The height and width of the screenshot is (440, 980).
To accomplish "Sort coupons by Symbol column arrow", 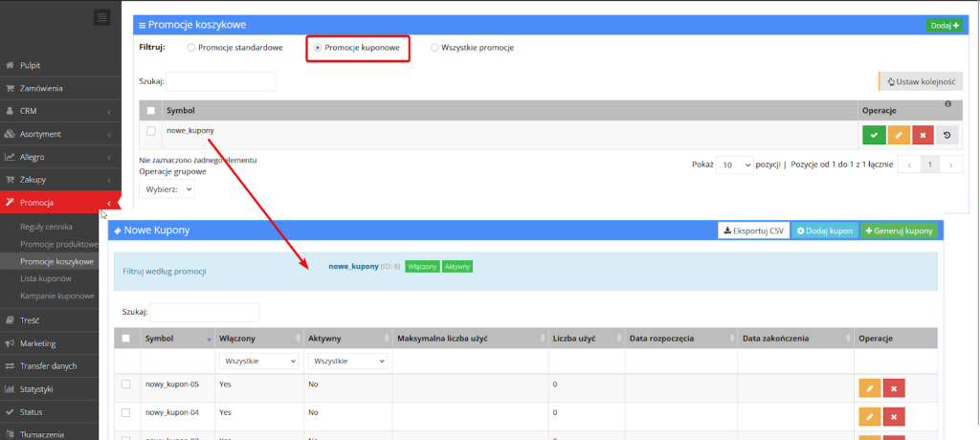I will pyautogui.click(x=209, y=339).
